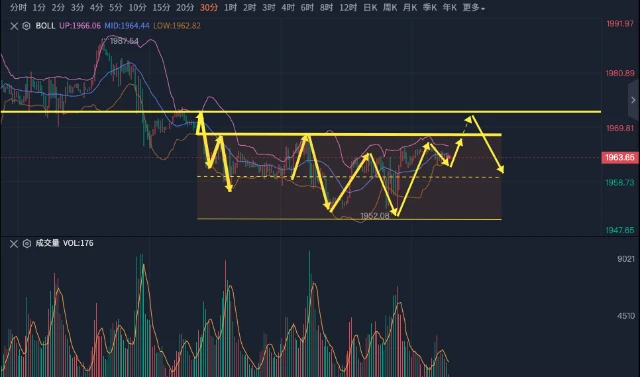
Task: Click the 1952.08 low price marker
Action: (x=374, y=215)
